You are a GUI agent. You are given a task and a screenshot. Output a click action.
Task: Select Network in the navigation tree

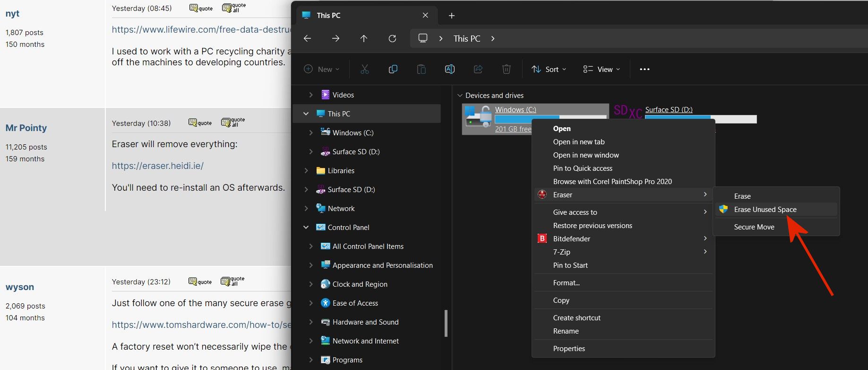(x=341, y=208)
